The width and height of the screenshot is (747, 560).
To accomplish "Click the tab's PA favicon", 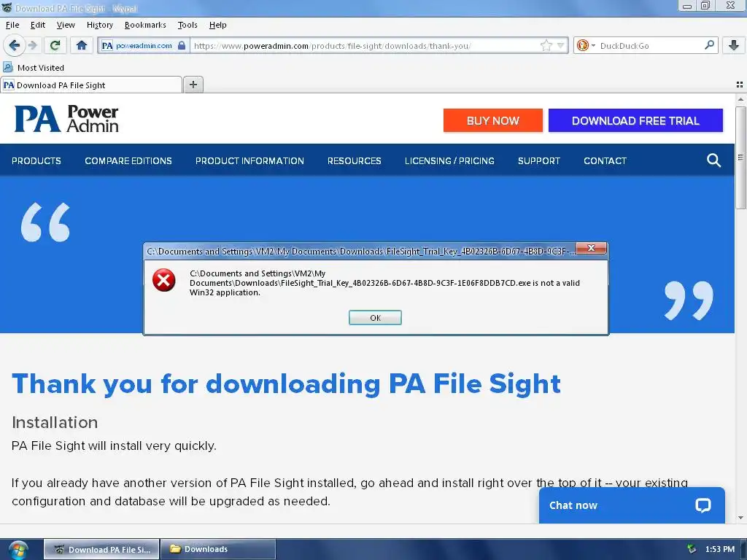I will pos(9,85).
